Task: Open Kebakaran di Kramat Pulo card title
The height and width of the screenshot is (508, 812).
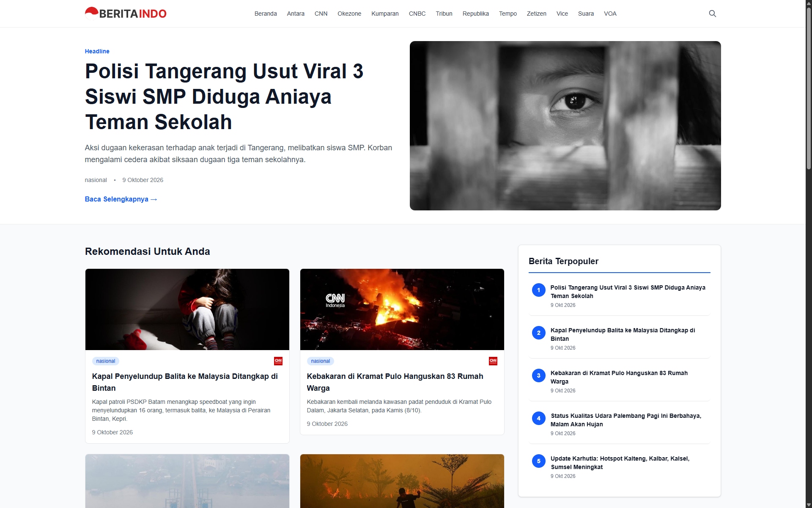Action: click(x=395, y=382)
